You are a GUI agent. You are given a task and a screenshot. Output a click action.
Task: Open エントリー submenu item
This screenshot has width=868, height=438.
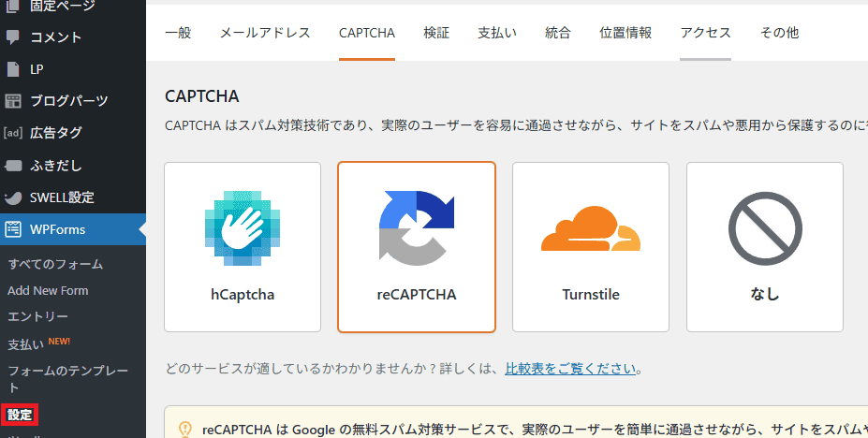(37, 316)
